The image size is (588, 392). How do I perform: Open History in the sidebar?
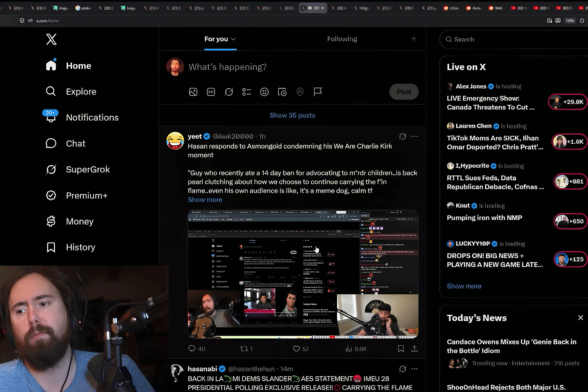(x=71, y=247)
